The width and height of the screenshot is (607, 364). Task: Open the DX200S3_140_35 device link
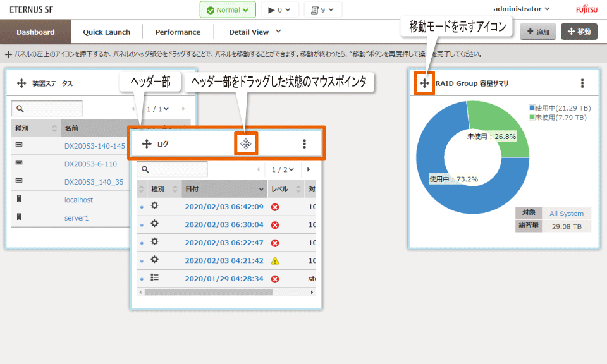94,182
